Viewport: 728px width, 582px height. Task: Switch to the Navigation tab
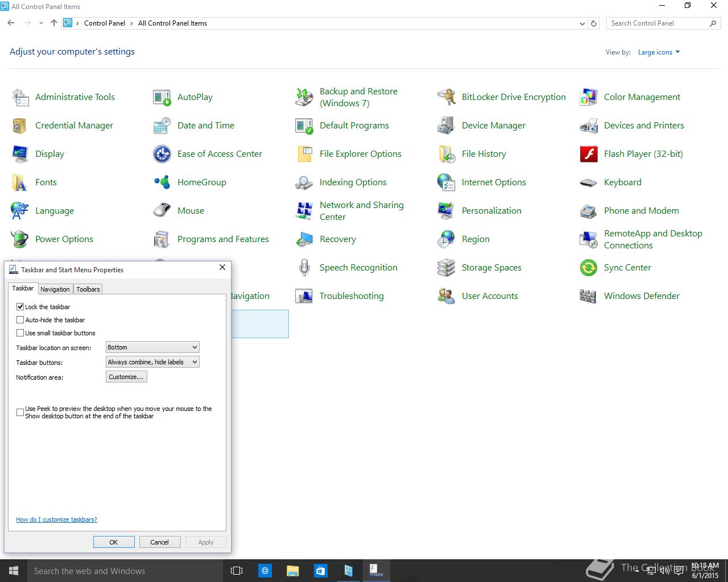click(55, 289)
